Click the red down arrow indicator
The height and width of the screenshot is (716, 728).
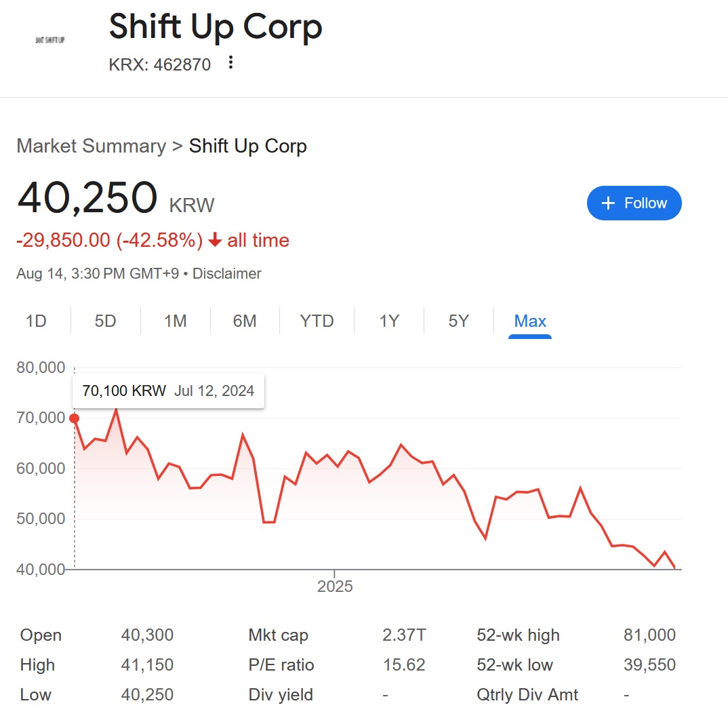[215, 240]
